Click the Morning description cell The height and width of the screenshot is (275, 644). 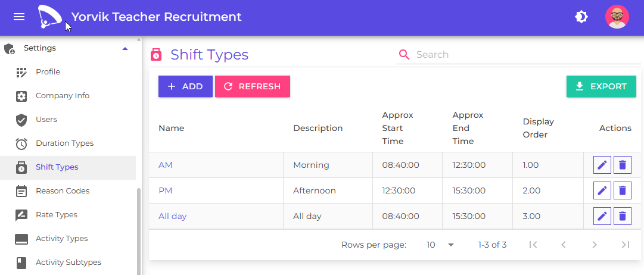tap(328, 165)
